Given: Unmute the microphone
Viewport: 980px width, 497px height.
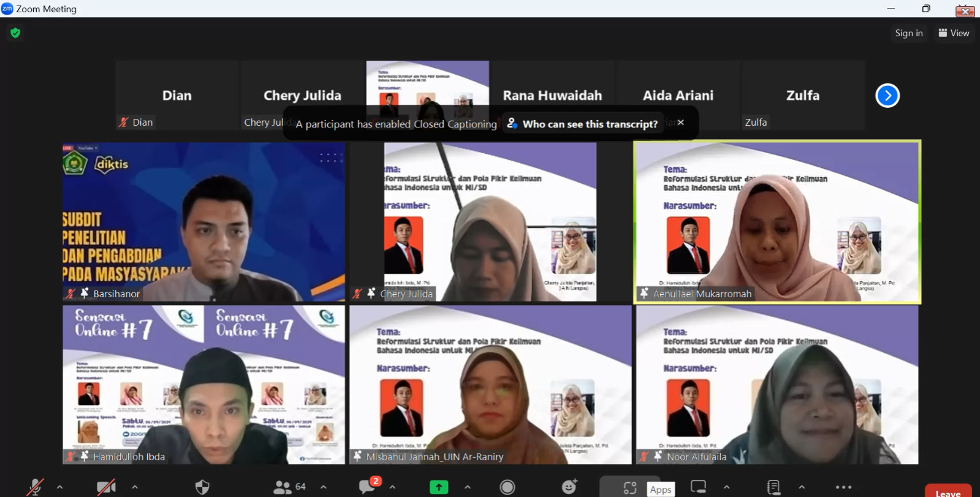Looking at the screenshot, I should tap(35, 487).
